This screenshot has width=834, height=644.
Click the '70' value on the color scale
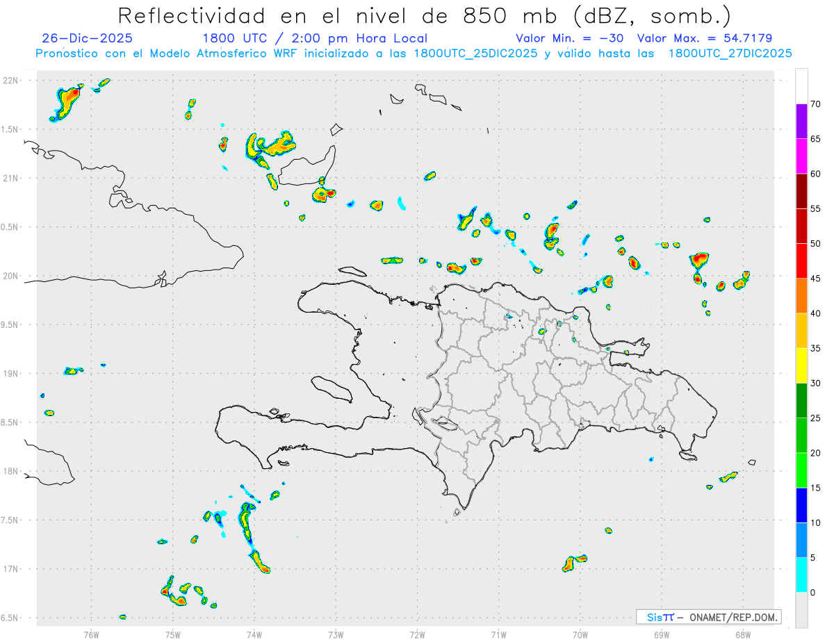(x=816, y=104)
